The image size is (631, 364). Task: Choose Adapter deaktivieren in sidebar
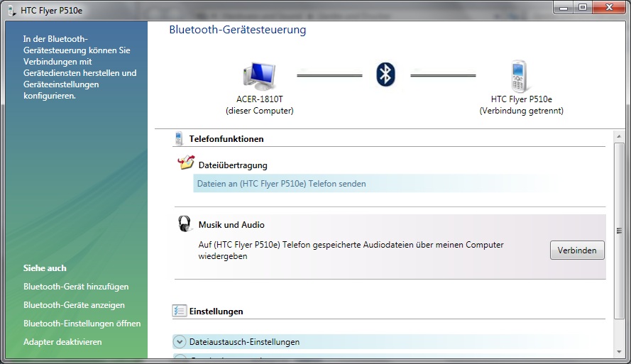62,342
